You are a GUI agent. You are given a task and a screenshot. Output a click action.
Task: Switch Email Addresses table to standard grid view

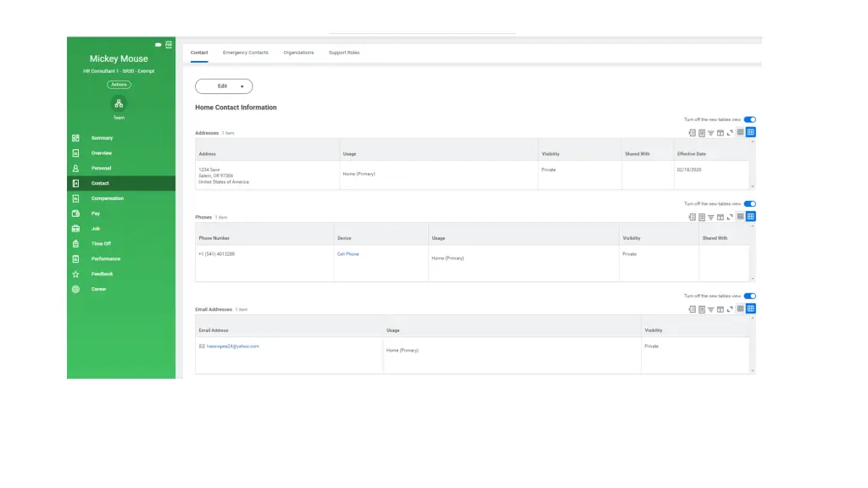751,308
